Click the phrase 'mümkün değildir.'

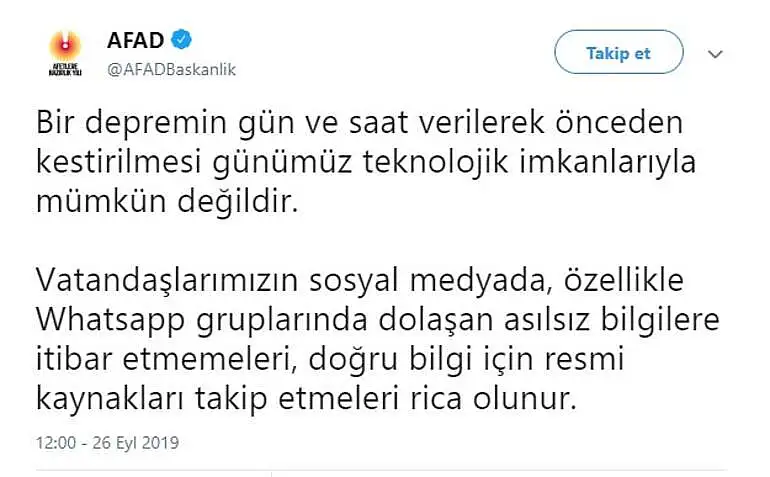(x=167, y=202)
